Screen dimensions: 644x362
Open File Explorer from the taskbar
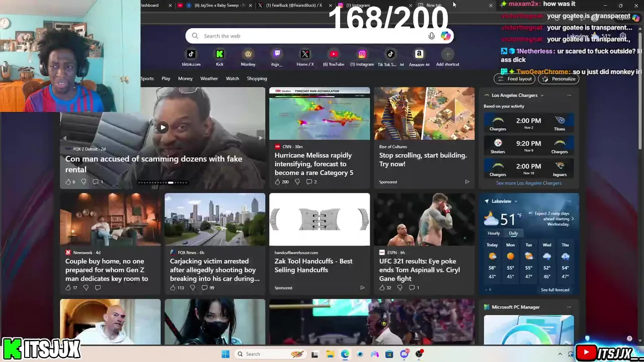(x=330, y=354)
